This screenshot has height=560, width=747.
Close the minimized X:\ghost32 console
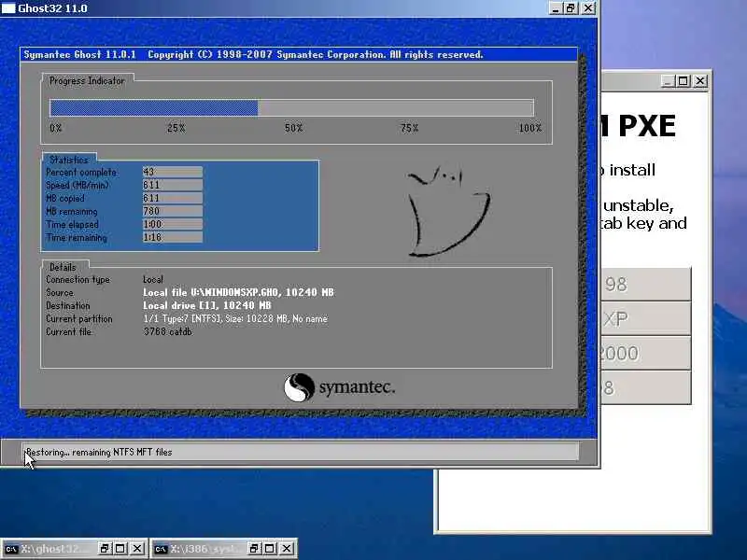pos(136,549)
